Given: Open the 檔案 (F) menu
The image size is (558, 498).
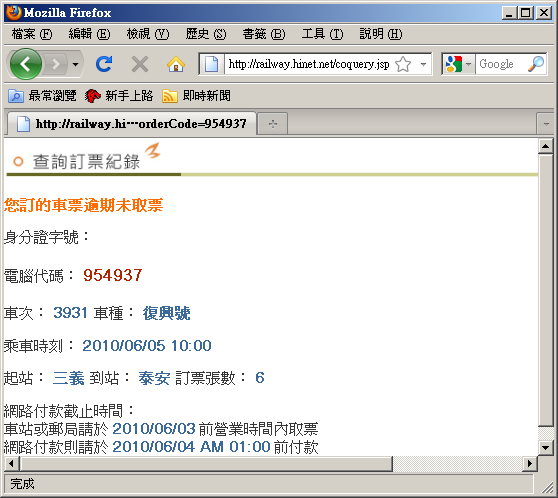Looking at the screenshot, I should [32, 34].
